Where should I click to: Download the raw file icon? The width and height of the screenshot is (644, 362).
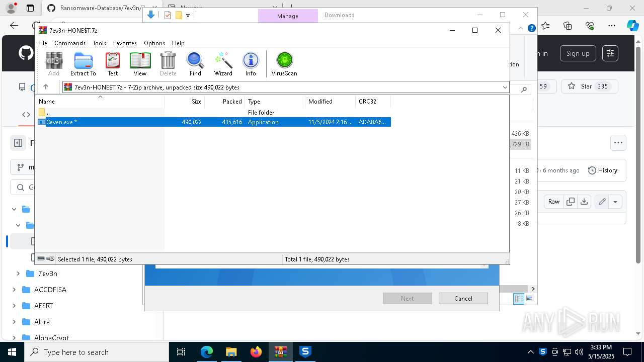pyautogui.click(x=584, y=202)
